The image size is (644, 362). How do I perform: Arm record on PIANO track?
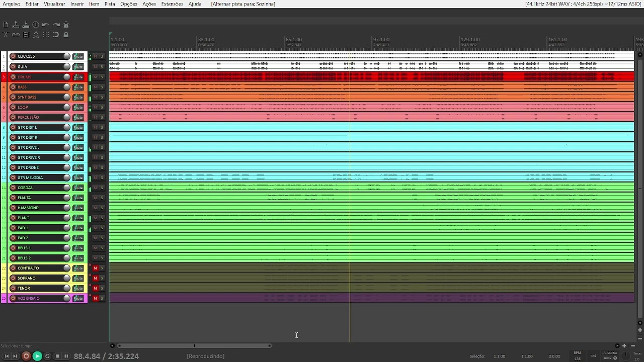tap(13, 218)
